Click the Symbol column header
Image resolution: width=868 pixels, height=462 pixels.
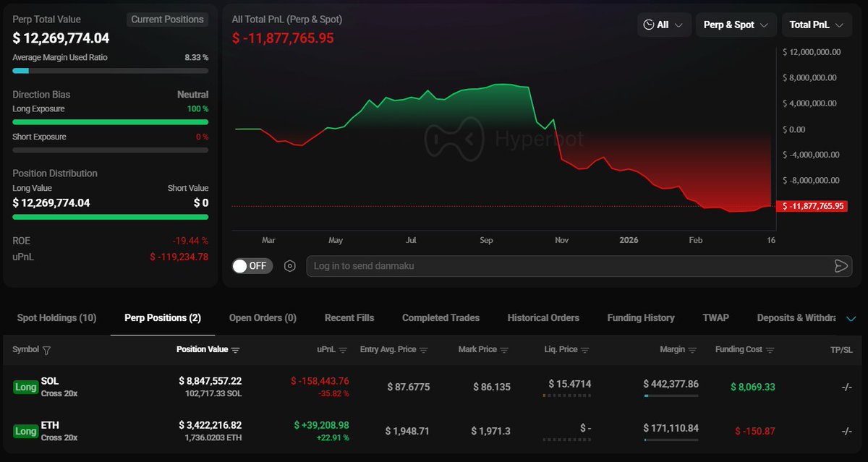(x=26, y=350)
